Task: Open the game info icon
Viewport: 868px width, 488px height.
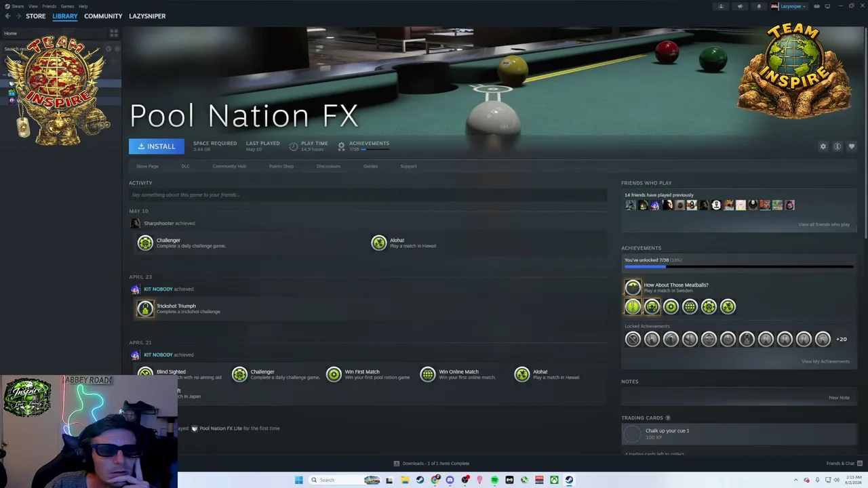Action: (837, 146)
